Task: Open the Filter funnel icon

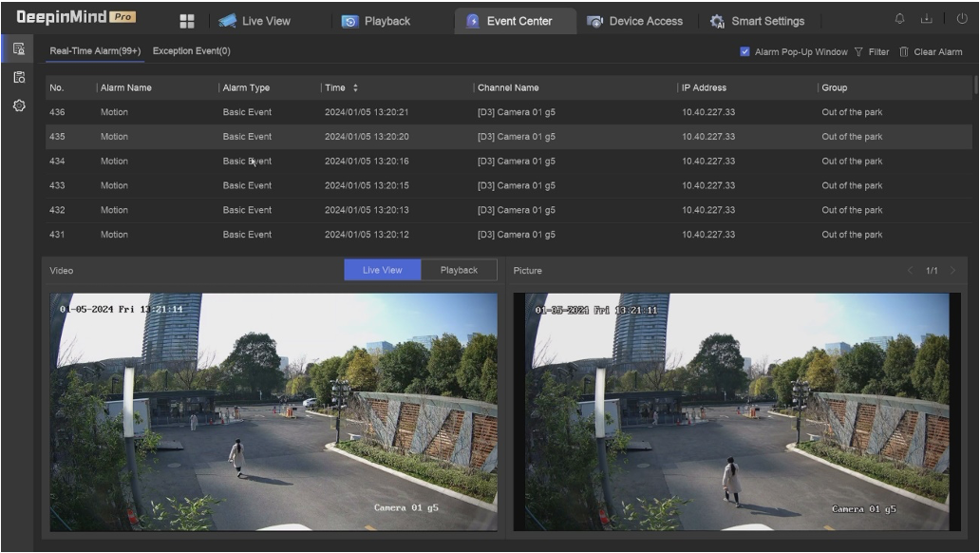Action: pyautogui.click(x=858, y=52)
